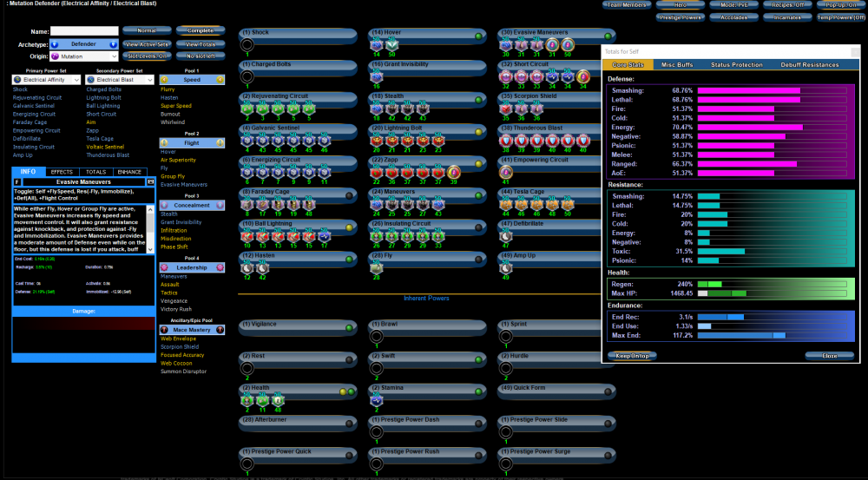
Task: Expand the Primary Power Set Electrical Affinity dropdown
Action: coord(46,80)
